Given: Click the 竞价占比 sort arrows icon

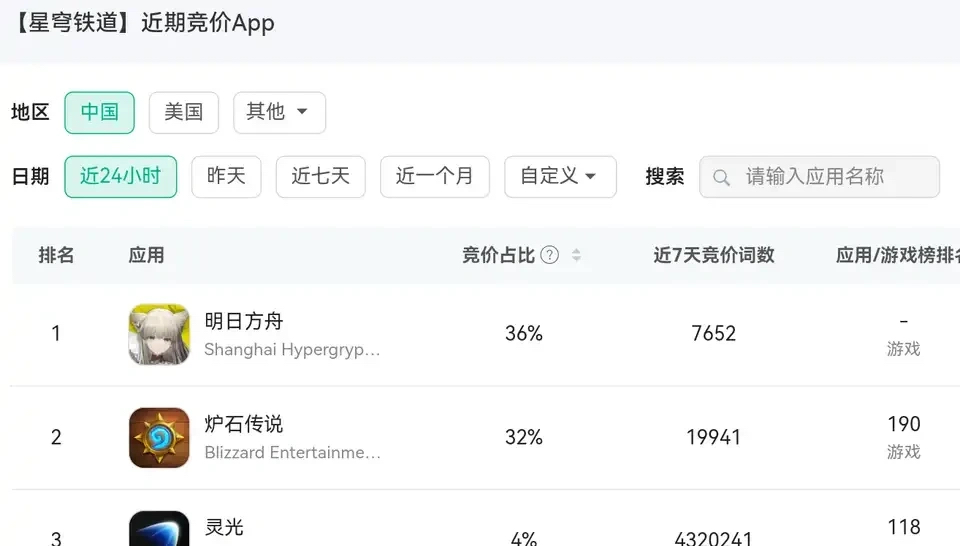Looking at the screenshot, I should [576, 255].
